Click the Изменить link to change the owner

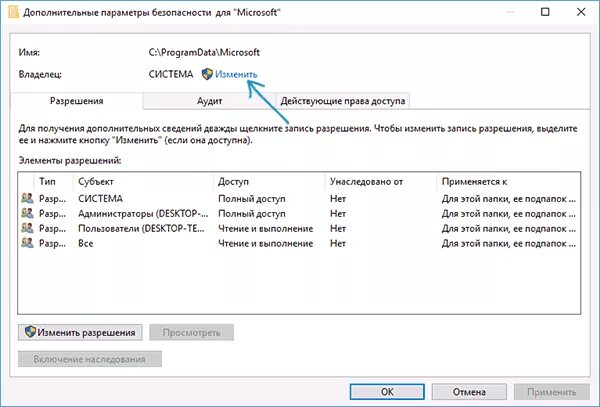point(236,74)
